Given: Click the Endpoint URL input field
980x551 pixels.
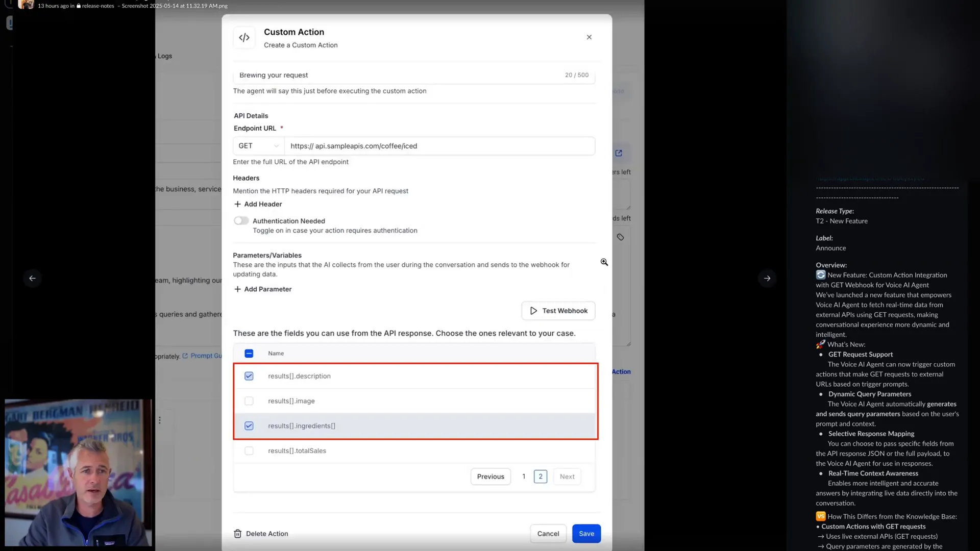Looking at the screenshot, I should coord(439,146).
